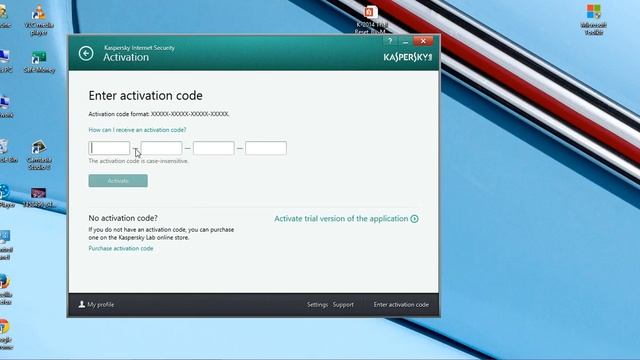
Task: Click the Activate button
Action: click(x=118, y=181)
